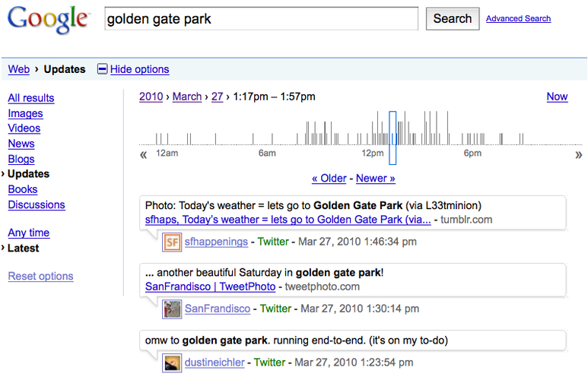
Task: Select Updates filter in sidebar
Action: (28, 174)
